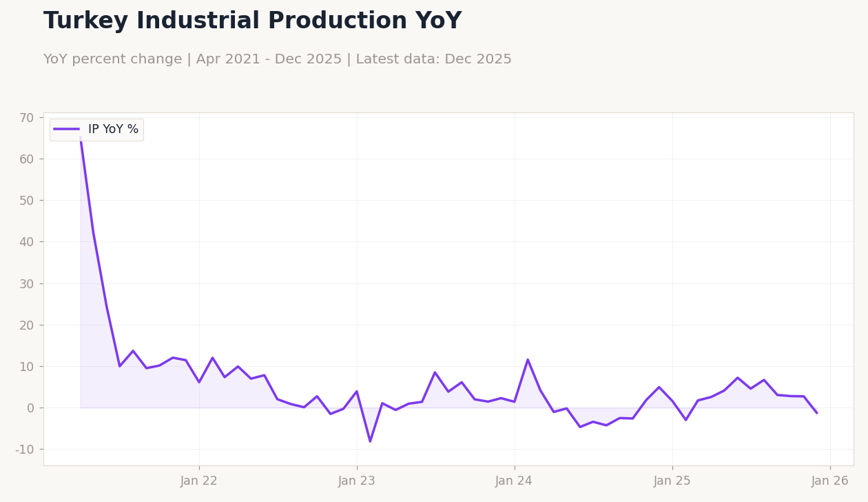Click the x-axis label Jan 25
868x502 pixels.
672,481
